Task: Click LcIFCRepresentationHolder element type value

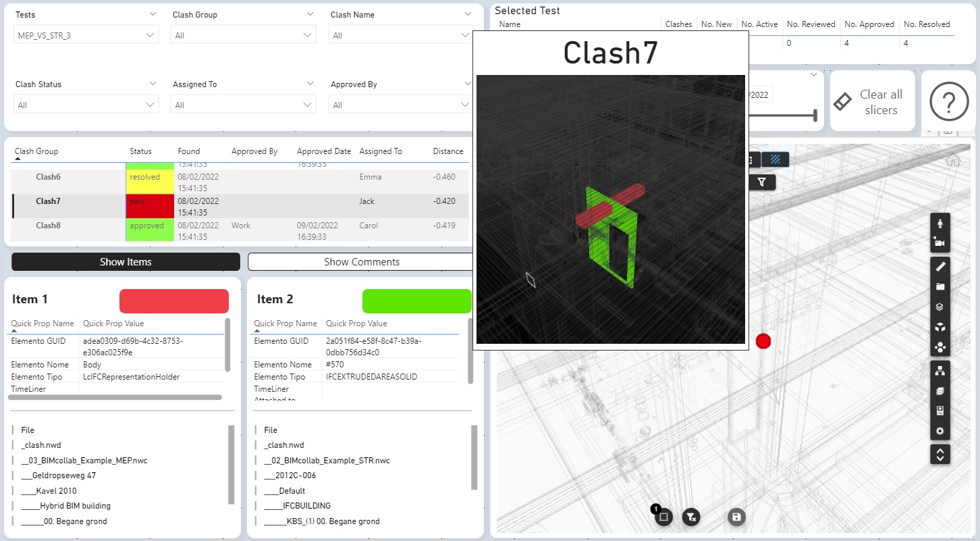Action: (132, 377)
